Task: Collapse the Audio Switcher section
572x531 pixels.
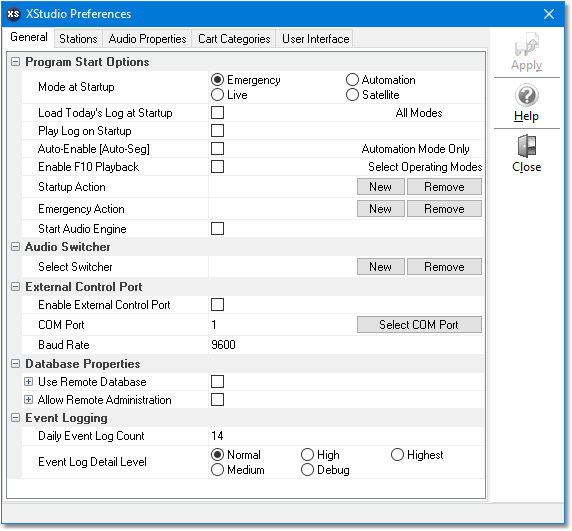Action: point(15,247)
